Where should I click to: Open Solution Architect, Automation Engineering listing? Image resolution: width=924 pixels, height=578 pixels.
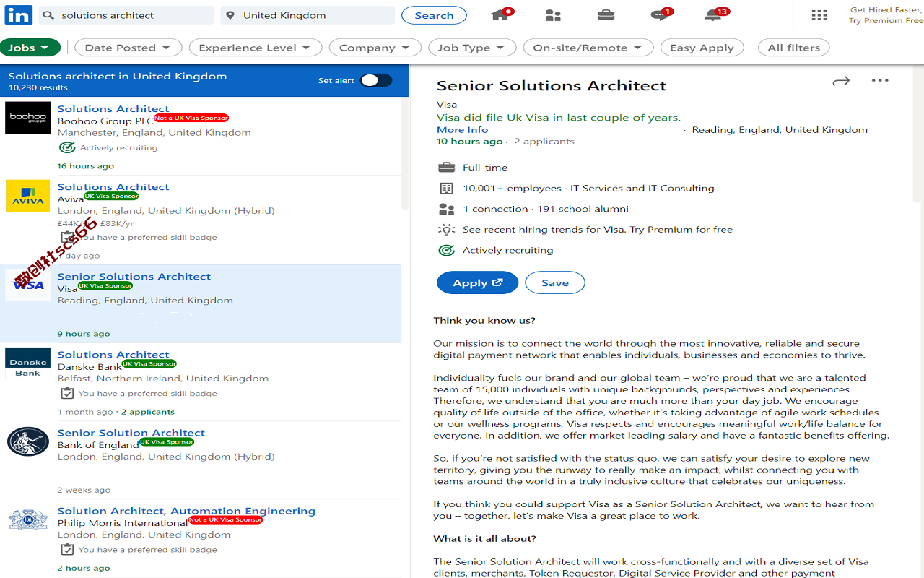[186, 511]
